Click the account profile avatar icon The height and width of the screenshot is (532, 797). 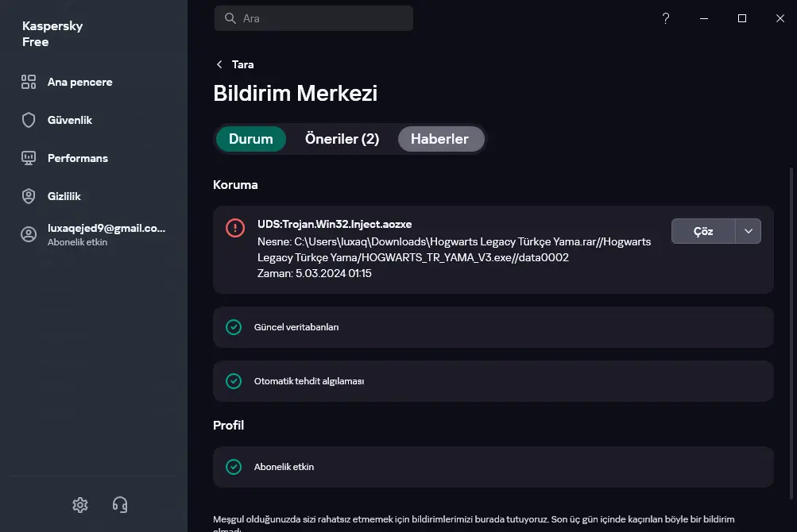coord(29,234)
